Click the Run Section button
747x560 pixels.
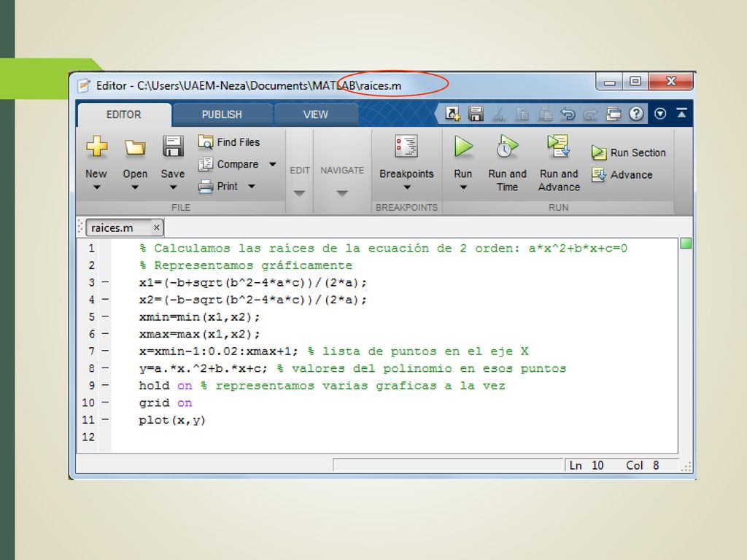click(x=628, y=152)
